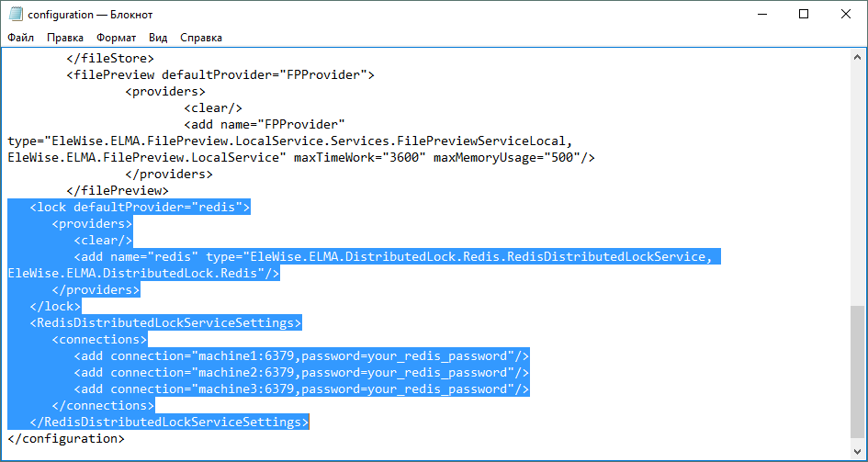This screenshot has height=462, width=868.
Task: Close the Notepad window
Action: (846, 15)
